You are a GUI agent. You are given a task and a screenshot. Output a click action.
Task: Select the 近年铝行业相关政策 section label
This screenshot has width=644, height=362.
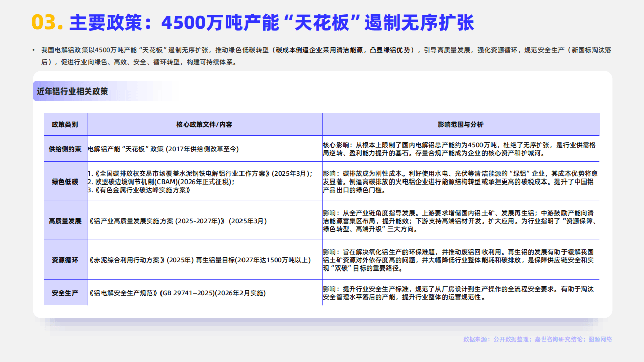coord(72,92)
